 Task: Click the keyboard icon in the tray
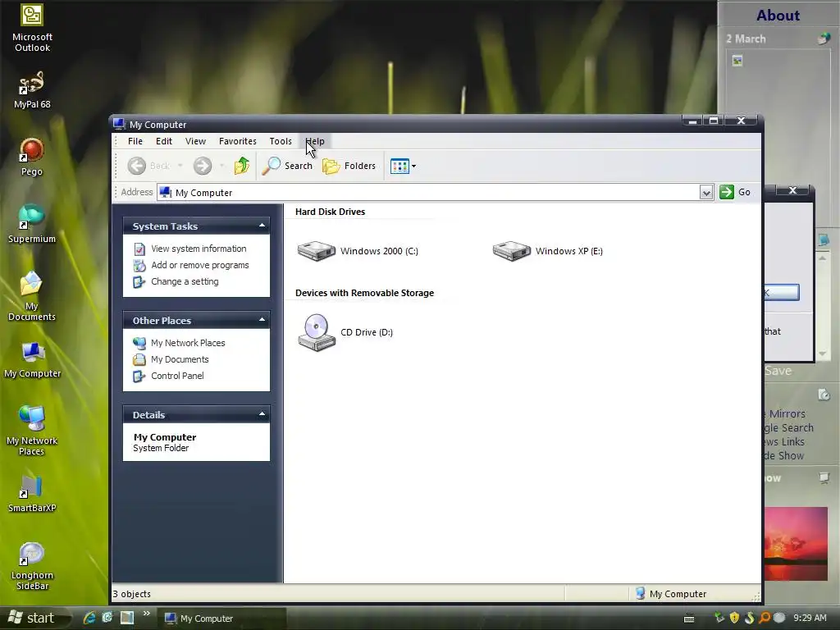click(689, 619)
